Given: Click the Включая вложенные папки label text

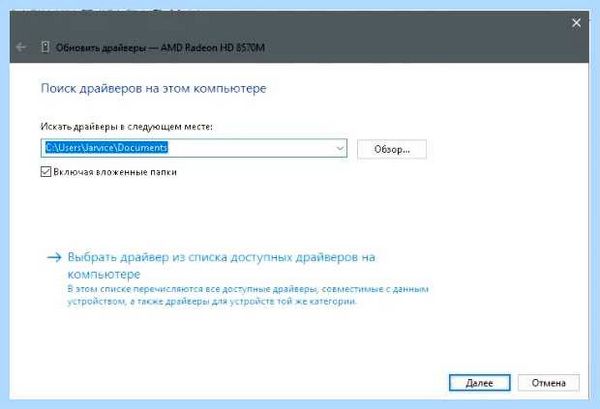Looking at the screenshot, I should click(x=115, y=172).
